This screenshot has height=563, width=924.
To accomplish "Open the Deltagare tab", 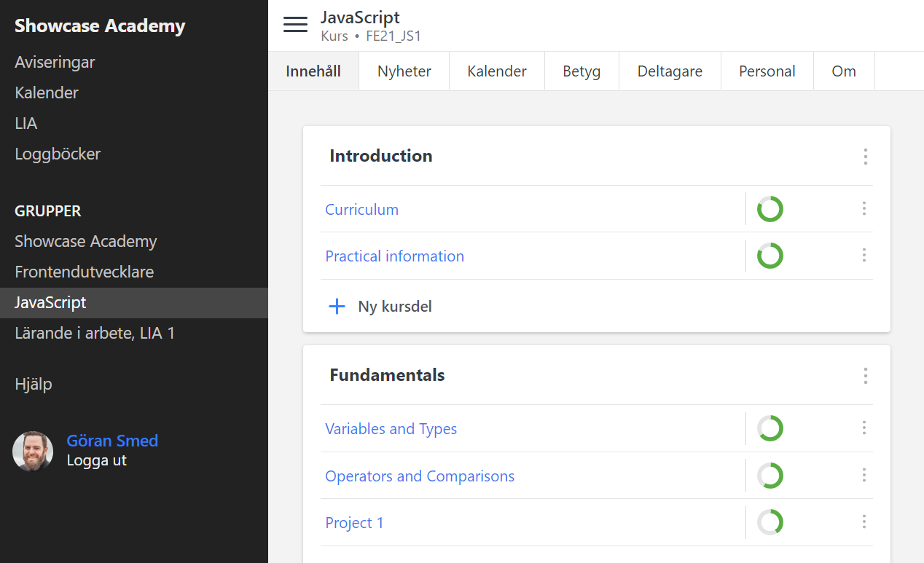I will [x=669, y=71].
